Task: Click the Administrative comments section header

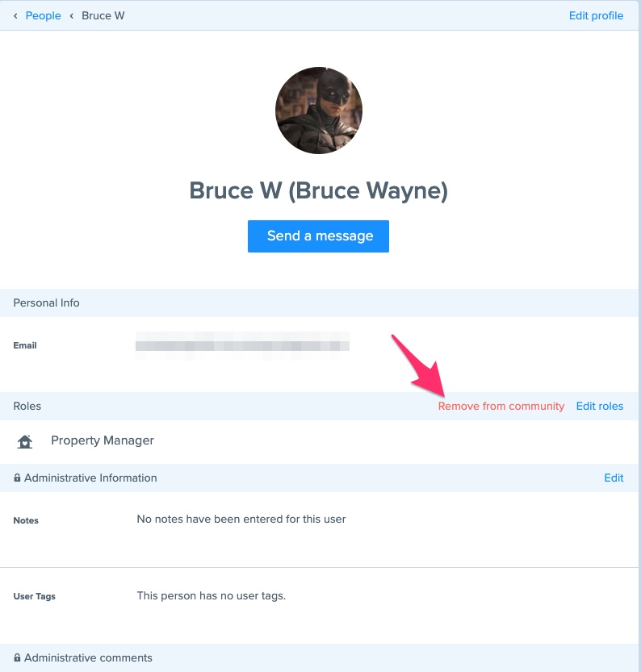Action: point(319,657)
